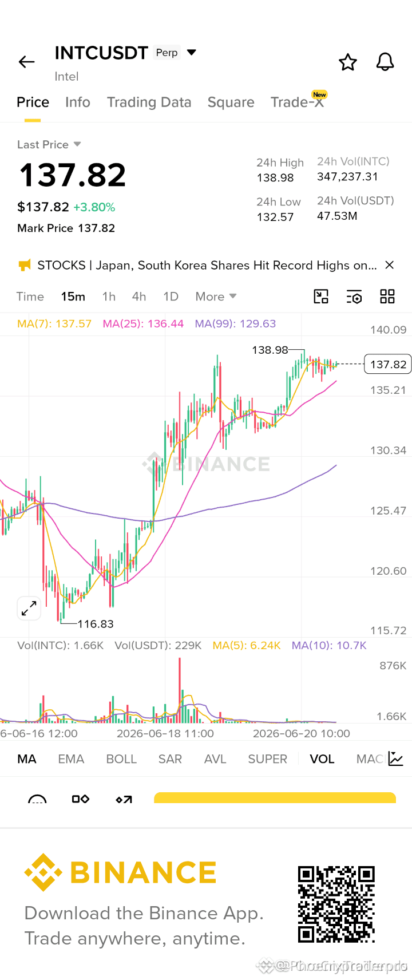The image size is (412, 980).
Task: Tap the volume MA(10): 10.7K legend
Action: tap(329, 645)
